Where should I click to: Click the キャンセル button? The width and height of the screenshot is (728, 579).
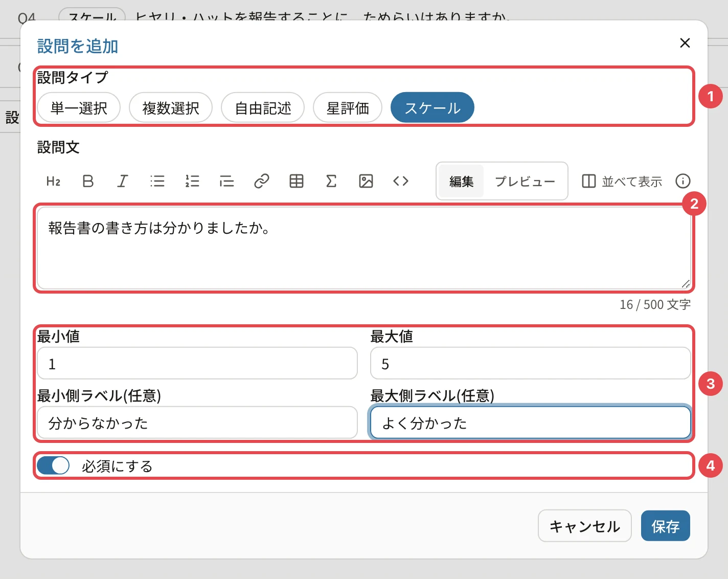coord(585,526)
